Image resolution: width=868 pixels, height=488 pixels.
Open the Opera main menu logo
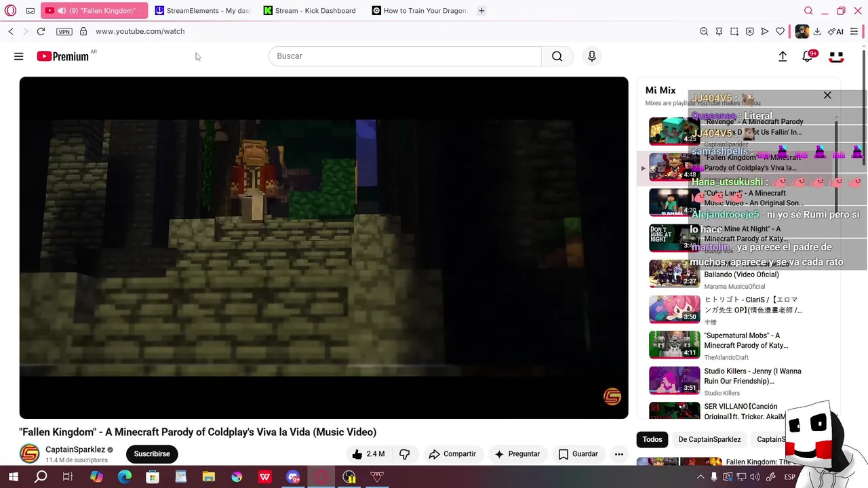(10, 11)
